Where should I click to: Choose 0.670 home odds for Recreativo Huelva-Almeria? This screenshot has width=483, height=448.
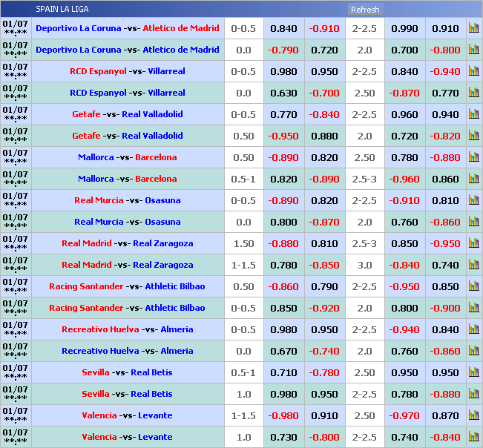point(283,351)
